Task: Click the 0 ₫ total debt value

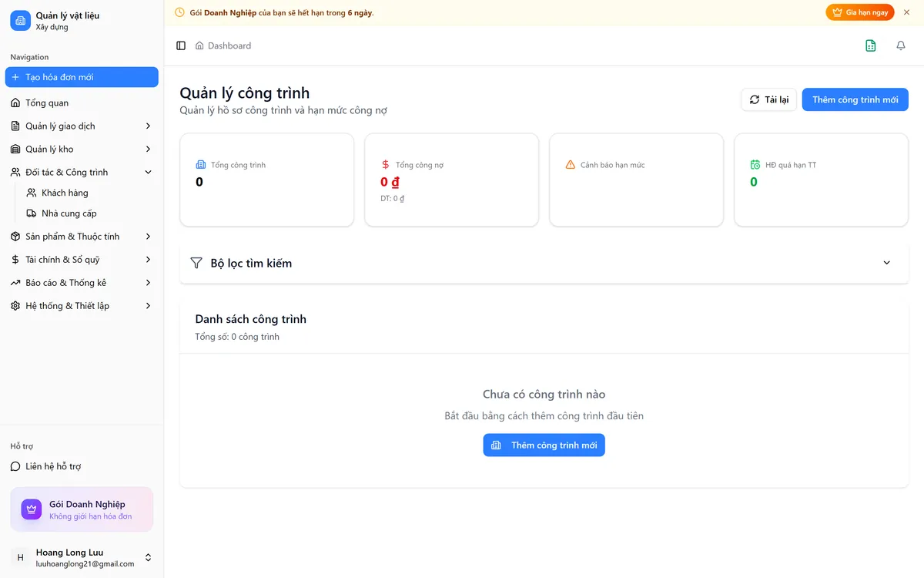Action: 390,182
